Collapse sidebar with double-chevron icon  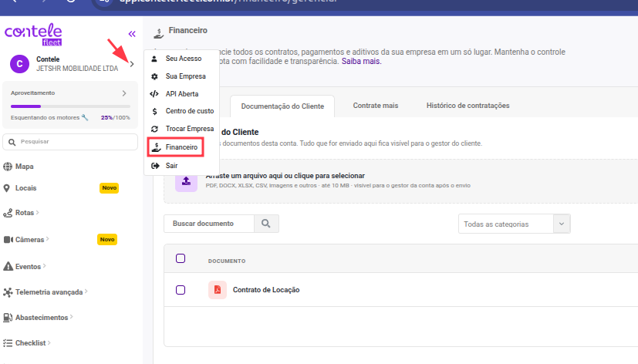132,34
